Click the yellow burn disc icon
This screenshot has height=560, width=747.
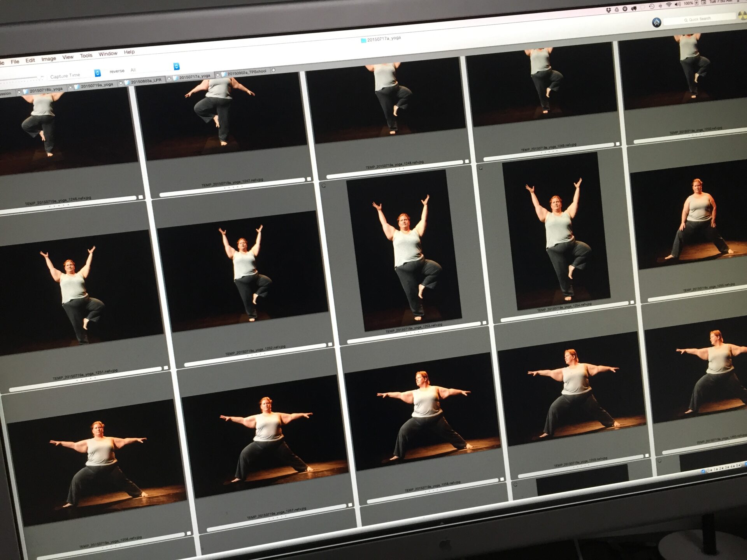click(743, 15)
